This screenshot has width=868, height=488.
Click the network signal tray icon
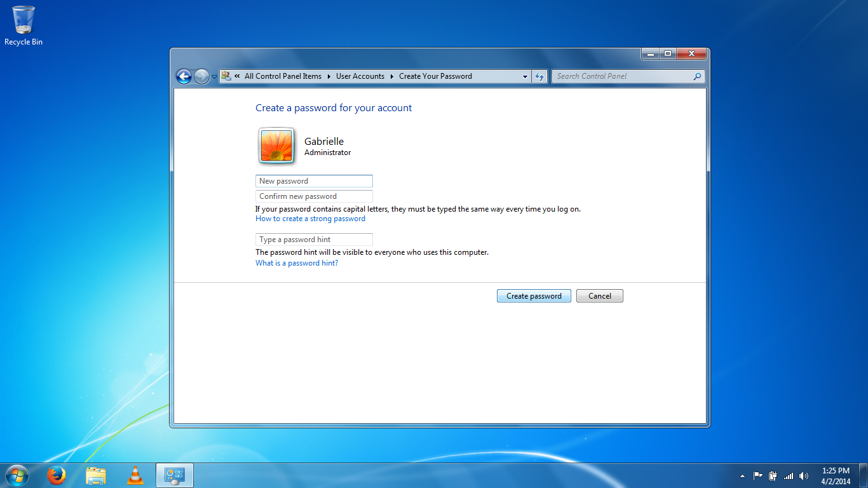tap(789, 476)
